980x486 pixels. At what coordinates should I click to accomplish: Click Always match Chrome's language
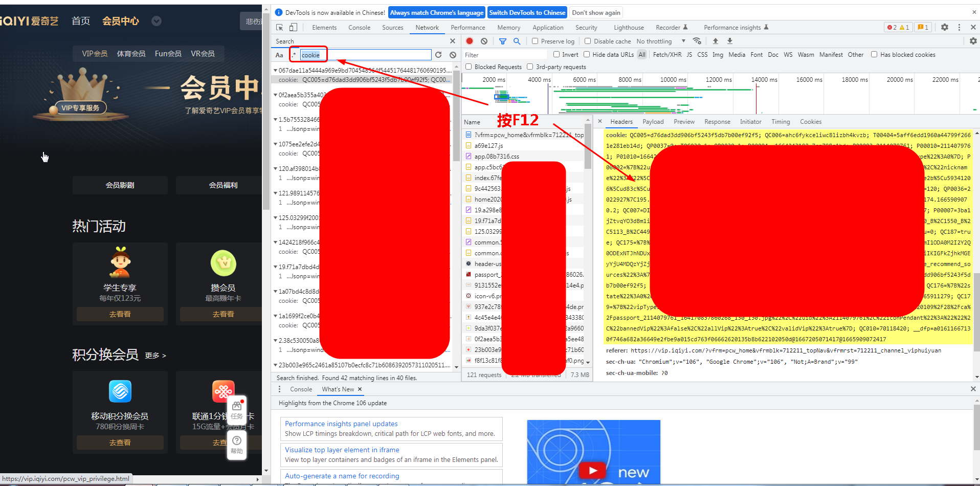pos(437,13)
